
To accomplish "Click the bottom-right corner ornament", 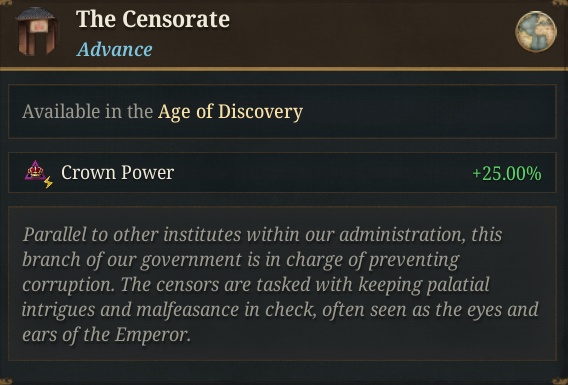I will tap(560, 381).
